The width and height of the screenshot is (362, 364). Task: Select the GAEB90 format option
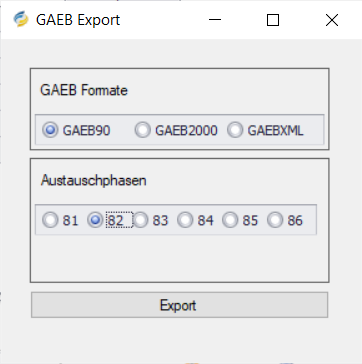(x=76, y=130)
